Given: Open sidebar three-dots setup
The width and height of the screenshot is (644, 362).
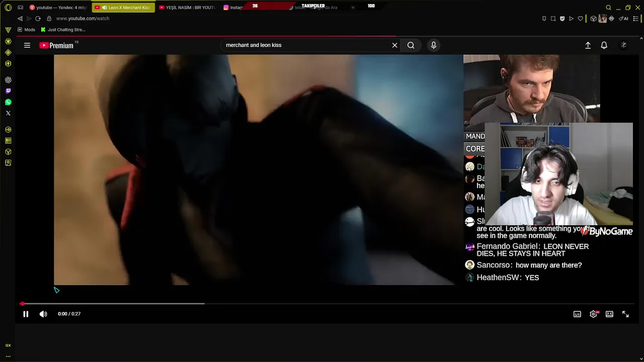Looking at the screenshot, I should click(8, 356).
